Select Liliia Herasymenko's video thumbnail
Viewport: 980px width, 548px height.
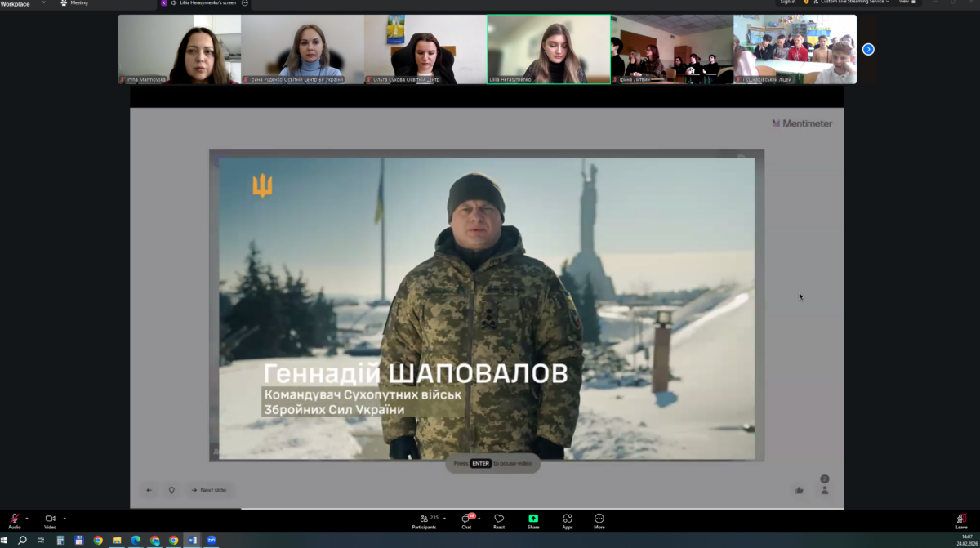[548, 49]
